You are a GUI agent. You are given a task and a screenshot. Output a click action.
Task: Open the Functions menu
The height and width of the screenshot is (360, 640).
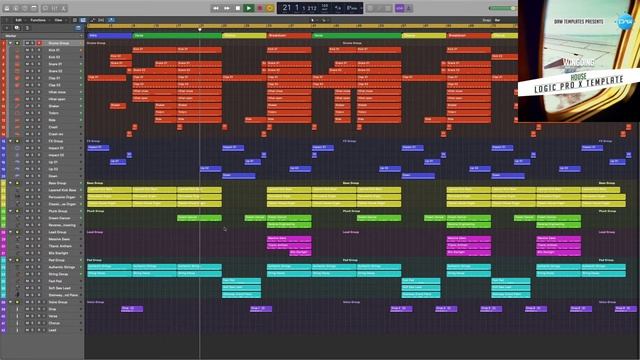(x=38, y=20)
